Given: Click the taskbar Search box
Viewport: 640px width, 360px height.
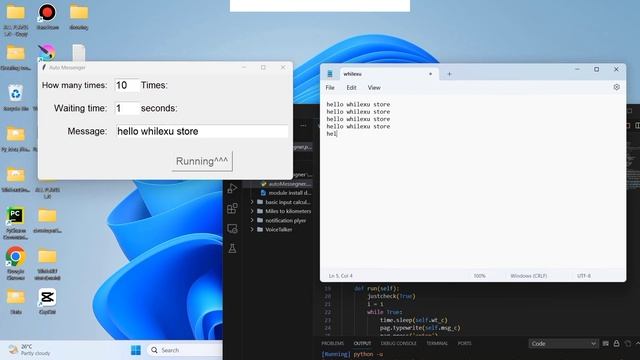Looking at the screenshot, I should (x=184, y=350).
